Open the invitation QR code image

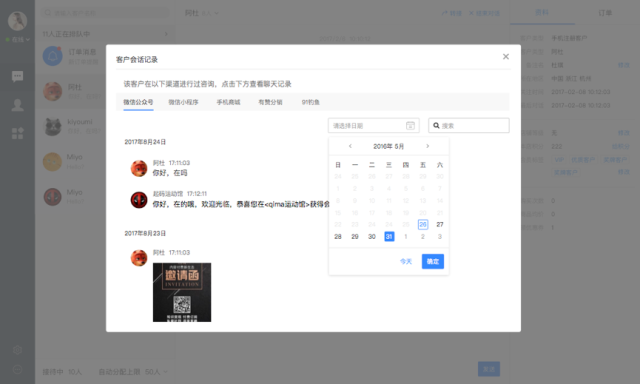182,292
